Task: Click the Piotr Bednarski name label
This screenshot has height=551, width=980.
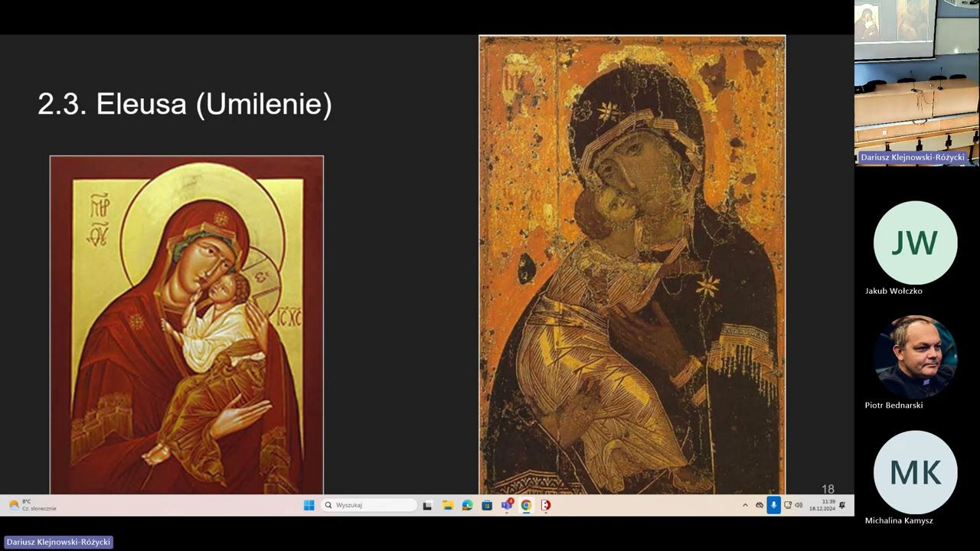Action: point(893,406)
